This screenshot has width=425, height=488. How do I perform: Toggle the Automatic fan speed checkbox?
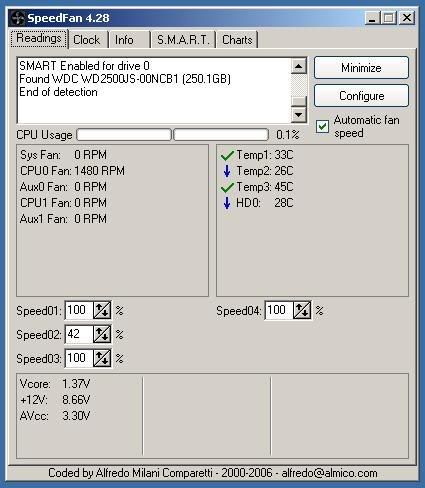pos(323,127)
